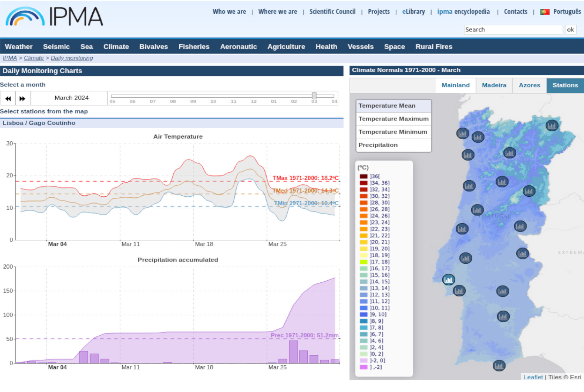Open the Where we are link

278,12
